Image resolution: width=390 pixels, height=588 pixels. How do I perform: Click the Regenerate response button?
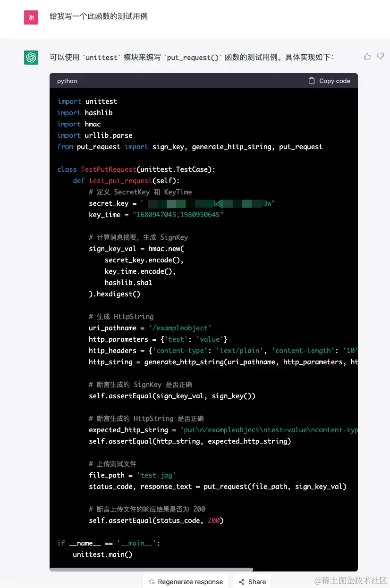(186, 581)
